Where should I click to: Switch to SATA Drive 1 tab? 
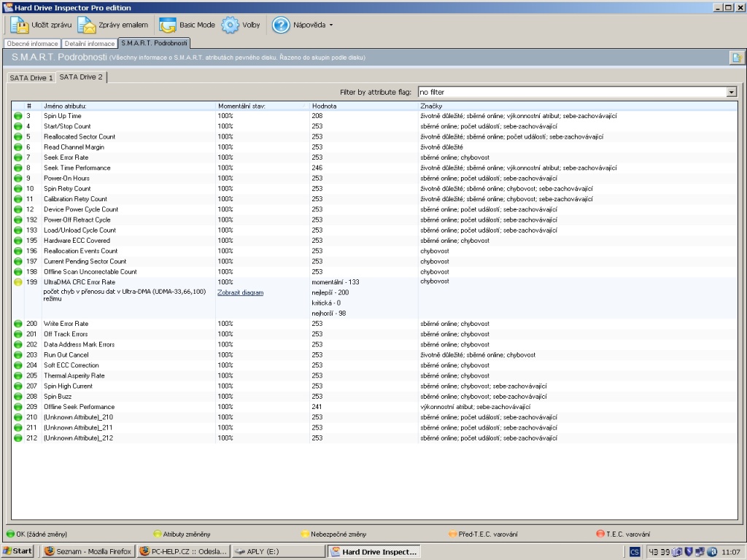(x=31, y=77)
